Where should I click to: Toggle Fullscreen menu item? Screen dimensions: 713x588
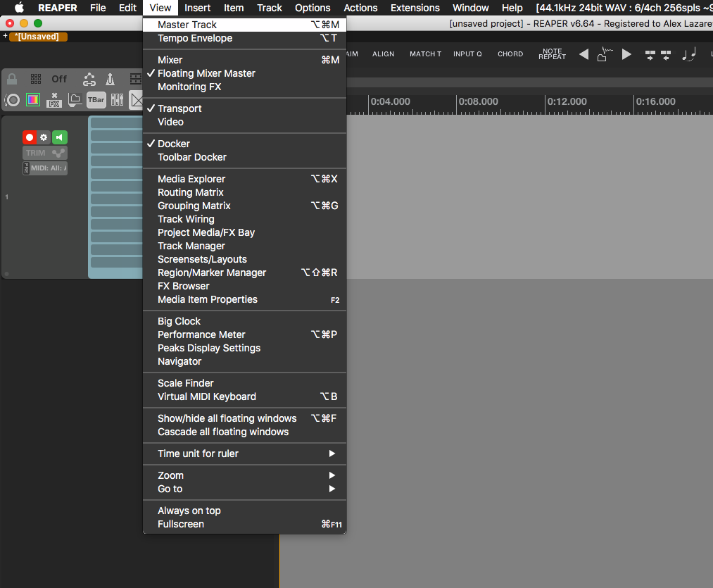(245, 525)
